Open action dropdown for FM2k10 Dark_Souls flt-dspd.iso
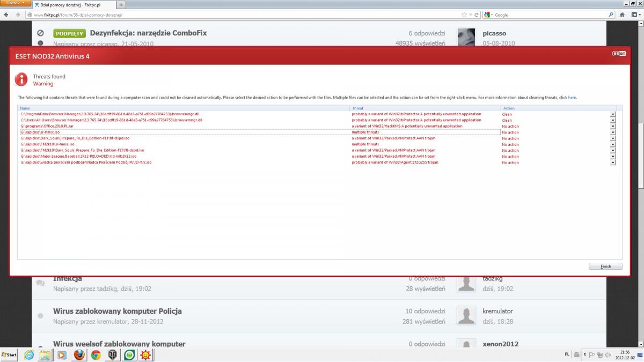The width and height of the screenshot is (644, 362). pyautogui.click(x=612, y=150)
